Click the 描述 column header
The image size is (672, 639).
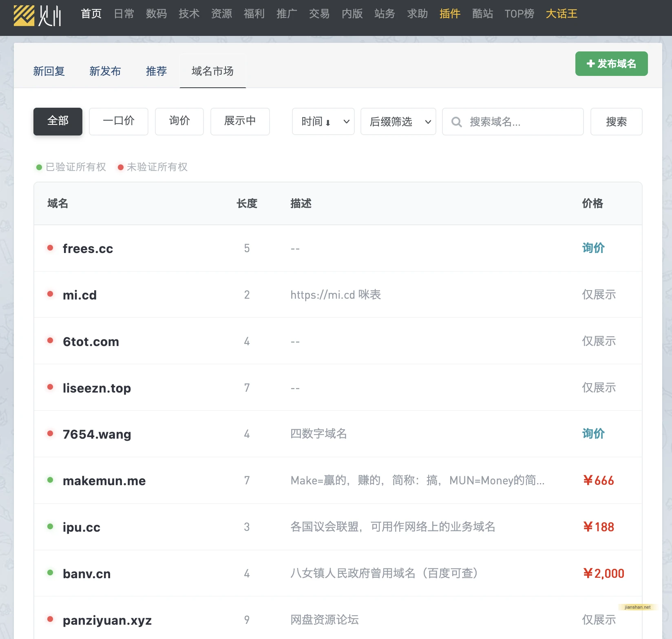(x=301, y=203)
